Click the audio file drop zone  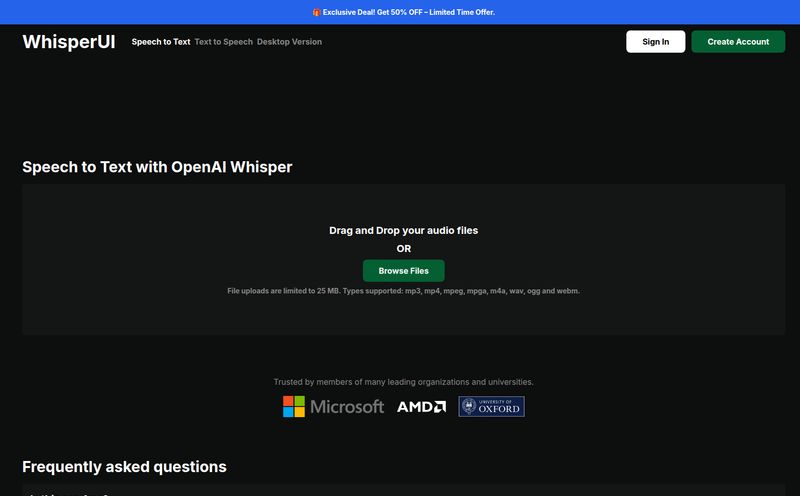point(404,260)
